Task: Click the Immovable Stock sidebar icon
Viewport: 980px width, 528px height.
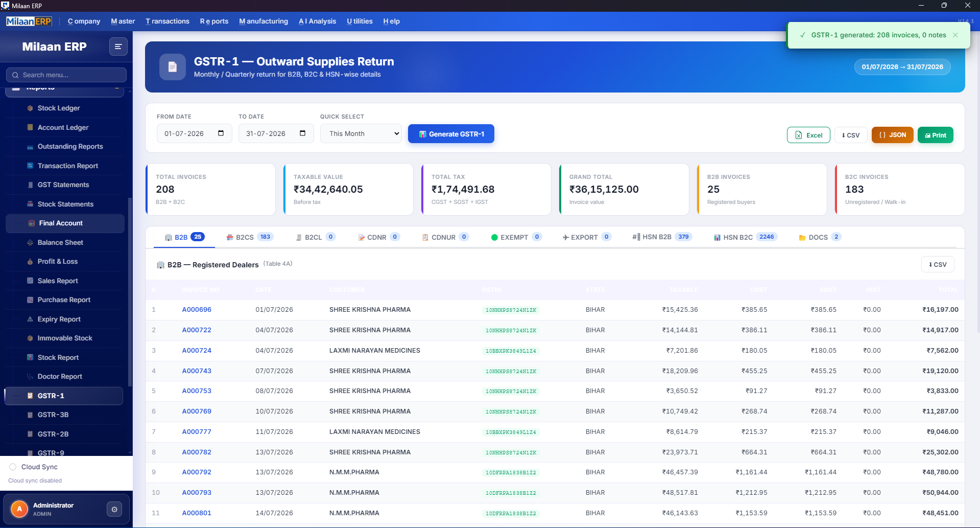Action: tap(30, 338)
